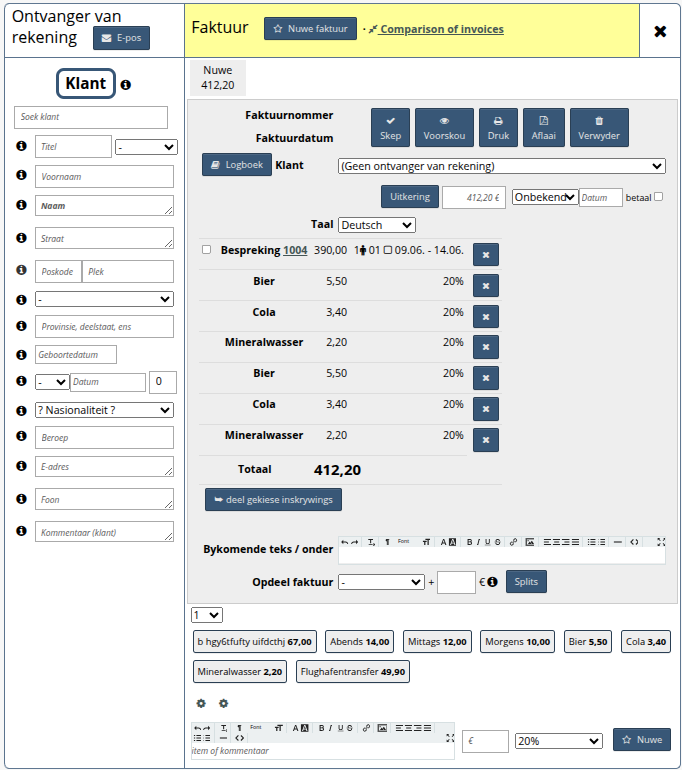Toggle italic in the Bykomende teks editor
Image resolution: width=682 pixels, height=770 pixels.
[x=478, y=542]
